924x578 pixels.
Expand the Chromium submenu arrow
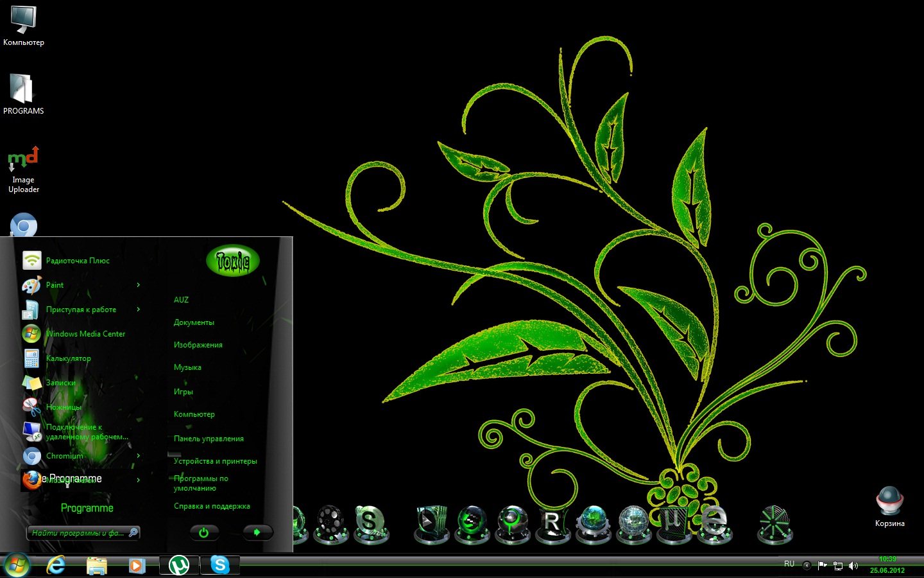[x=138, y=456]
